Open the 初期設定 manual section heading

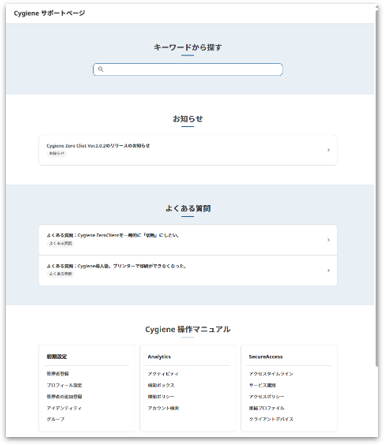click(x=57, y=357)
